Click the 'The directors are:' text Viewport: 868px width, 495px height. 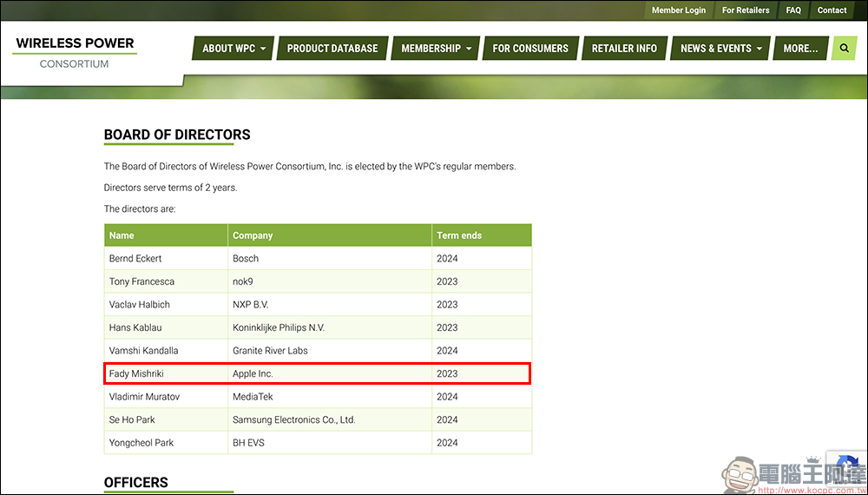point(140,208)
